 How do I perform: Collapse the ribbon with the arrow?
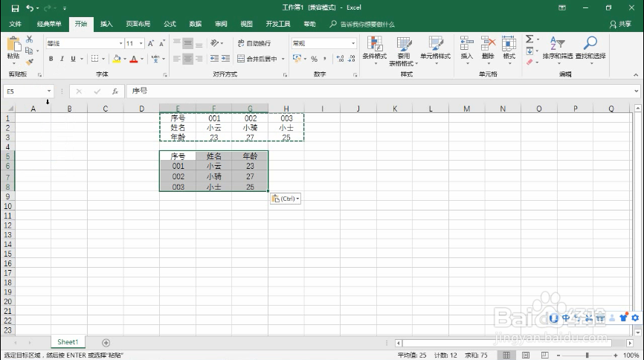(x=636, y=75)
